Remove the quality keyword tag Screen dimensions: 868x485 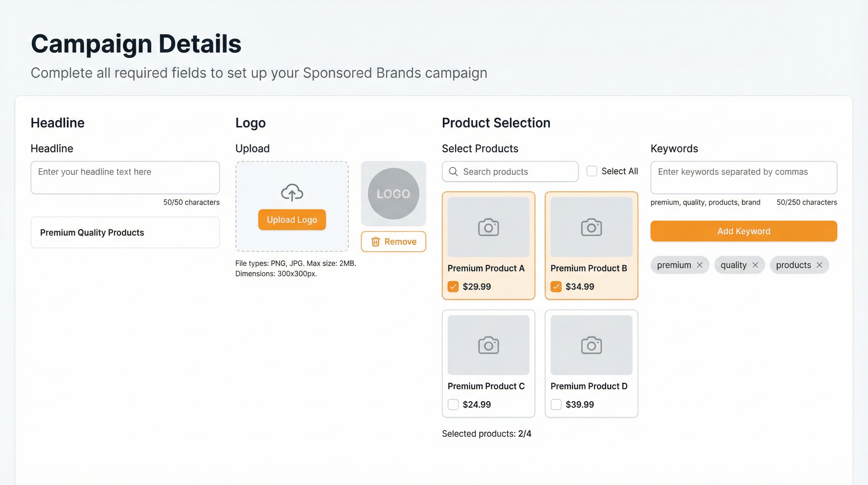[756, 265]
